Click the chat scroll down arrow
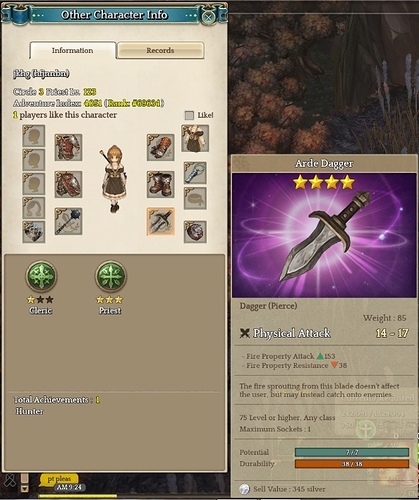 (x=24, y=489)
